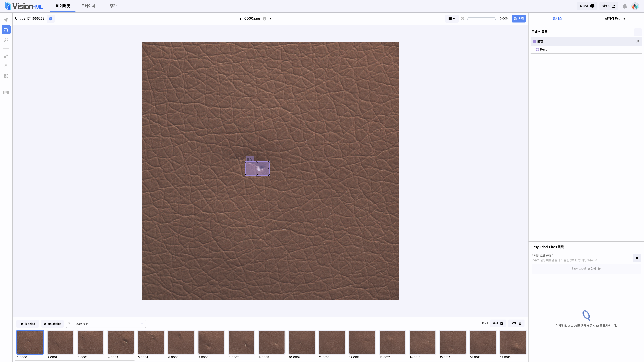Go to the previous image arrow
The width and height of the screenshot is (644, 362).
click(240, 19)
